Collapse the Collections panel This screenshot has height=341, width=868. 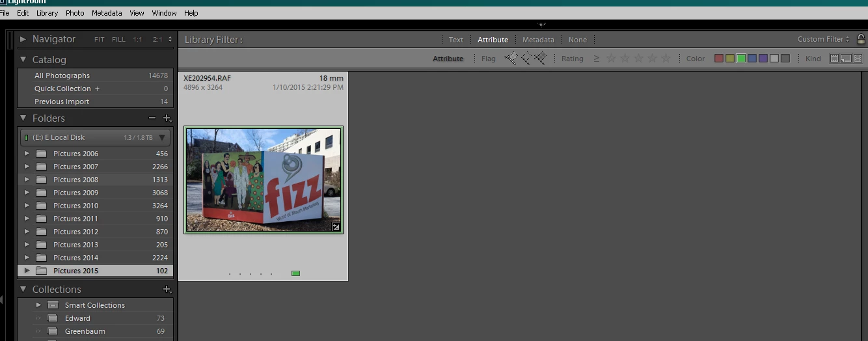point(23,289)
